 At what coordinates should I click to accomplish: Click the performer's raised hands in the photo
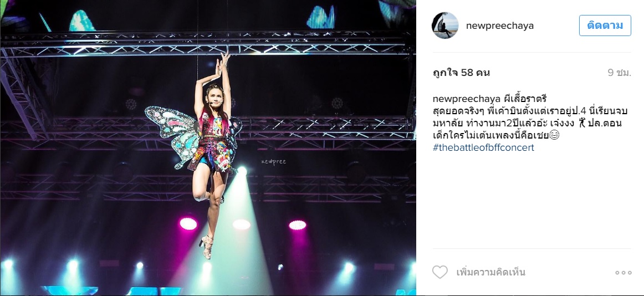pyautogui.click(x=223, y=63)
